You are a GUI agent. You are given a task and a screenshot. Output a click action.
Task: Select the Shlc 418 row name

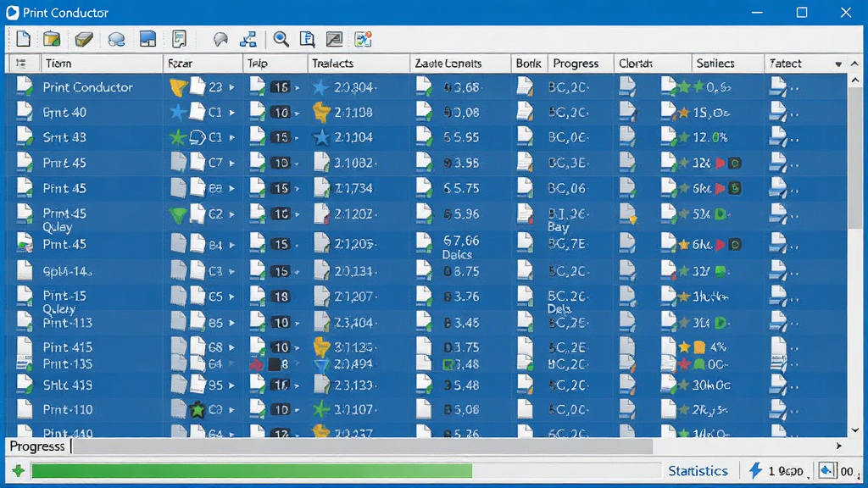pos(68,385)
